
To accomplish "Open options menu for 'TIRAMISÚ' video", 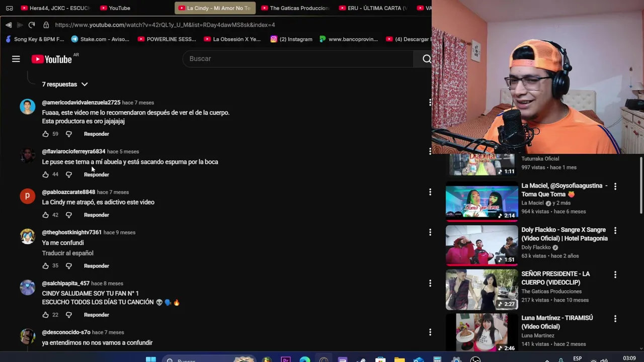I will click(x=615, y=319).
